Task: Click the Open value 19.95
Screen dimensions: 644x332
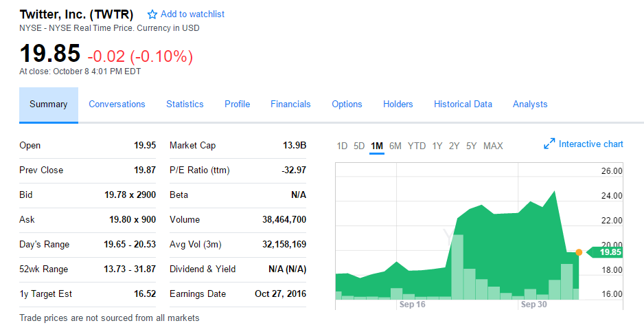Action: tap(145, 145)
